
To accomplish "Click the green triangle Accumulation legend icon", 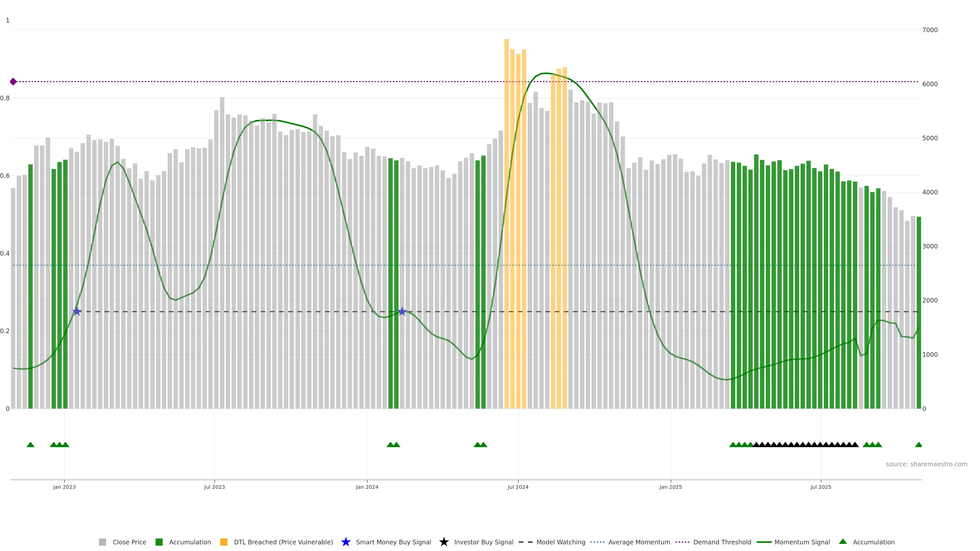I will click(x=843, y=542).
